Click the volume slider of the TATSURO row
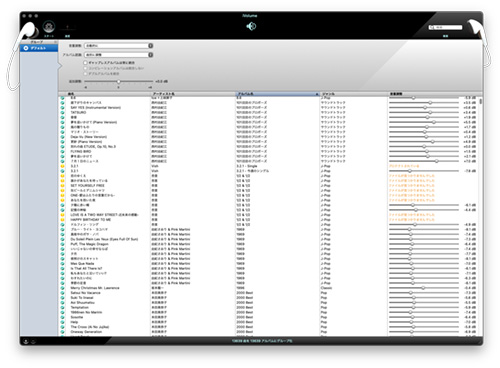The width and height of the screenshot is (500, 368). (424, 113)
